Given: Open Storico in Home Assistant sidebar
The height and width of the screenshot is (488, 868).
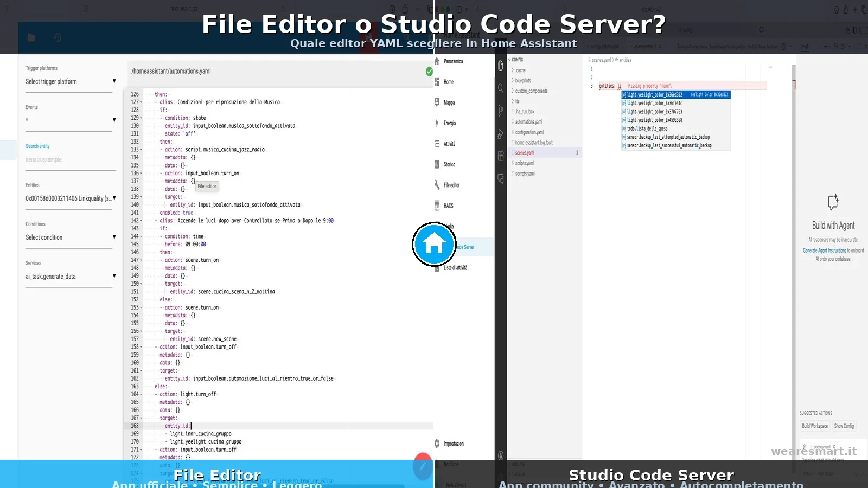Looking at the screenshot, I should pos(449,164).
